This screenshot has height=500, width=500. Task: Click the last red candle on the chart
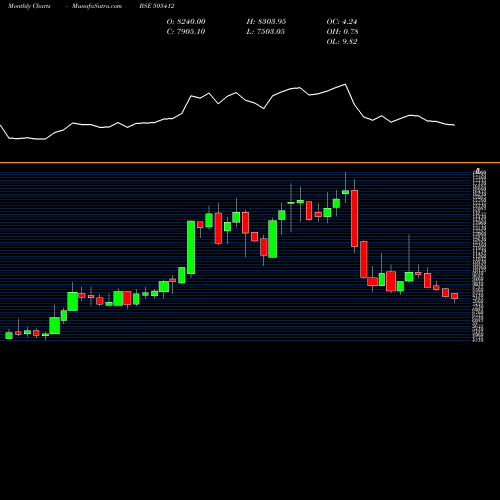coord(455,296)
